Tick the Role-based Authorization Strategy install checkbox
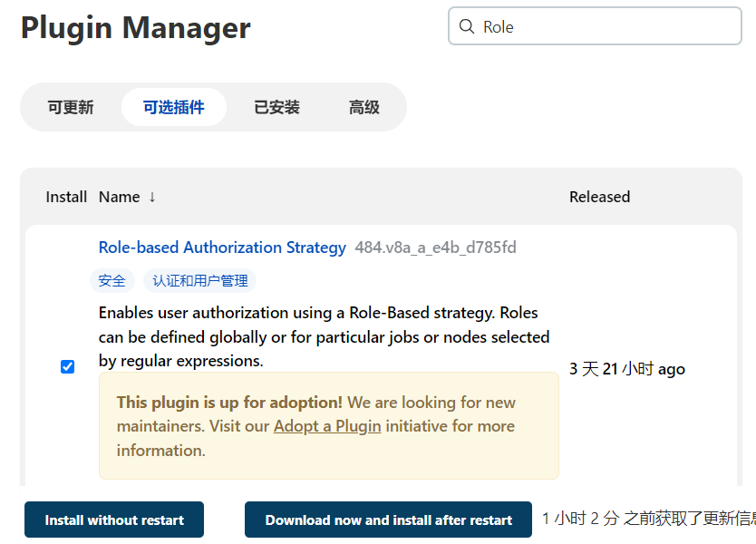Image resolution: width=756 pixels, height=544 pixels. pyautogui.click(x=67, y=366)
